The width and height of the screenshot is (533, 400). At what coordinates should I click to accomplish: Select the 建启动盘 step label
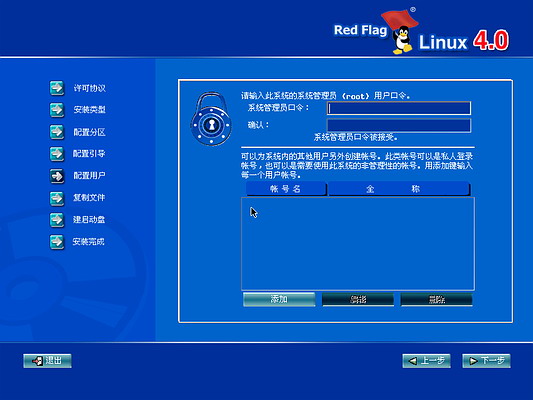click(89, 220)
